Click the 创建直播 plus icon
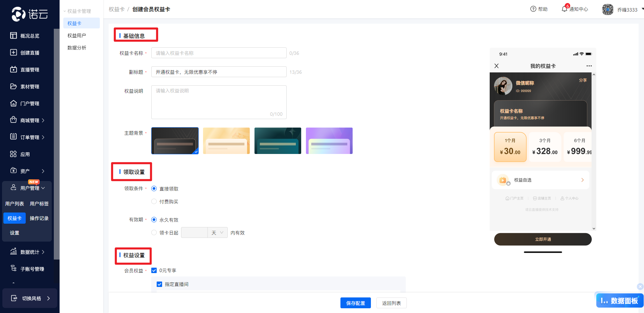The height and width of the screenshot is (313, 644). tap(14, 52)
